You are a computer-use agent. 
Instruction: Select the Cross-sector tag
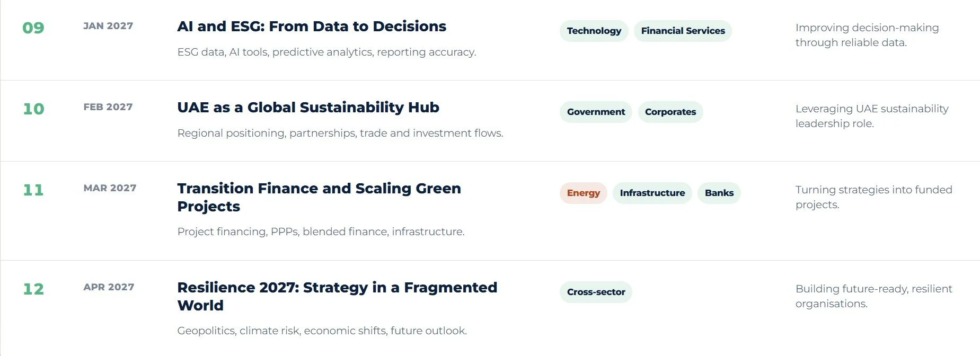[x=596, y=292]
